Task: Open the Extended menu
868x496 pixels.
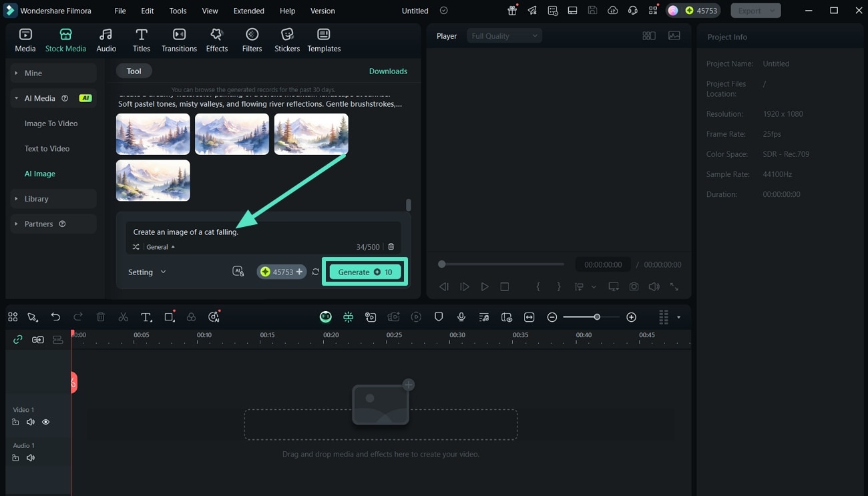Action: coord(248,11)
